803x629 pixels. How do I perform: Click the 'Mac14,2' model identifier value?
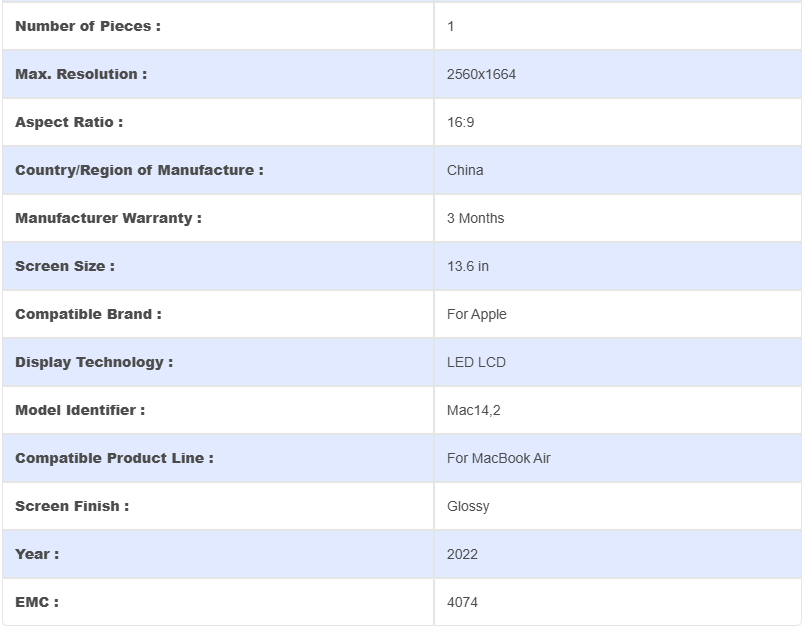(474, 410)
